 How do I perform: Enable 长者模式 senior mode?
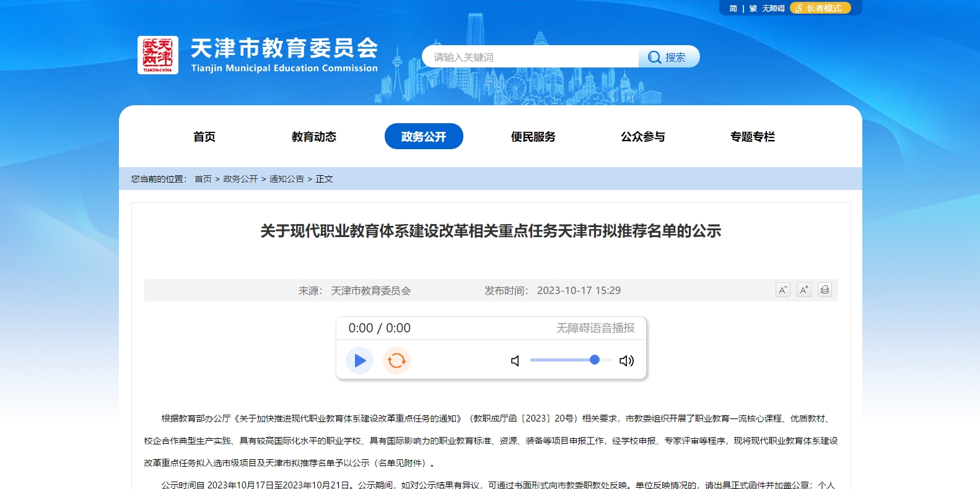pos(820,8)
